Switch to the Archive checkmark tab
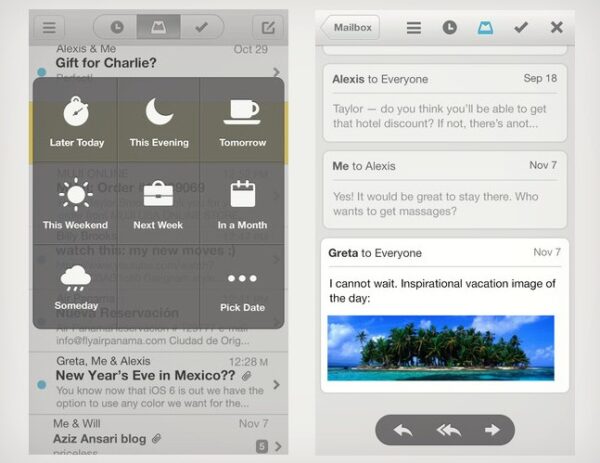Screen dimensions: 600x463 [x=201, y=27]
